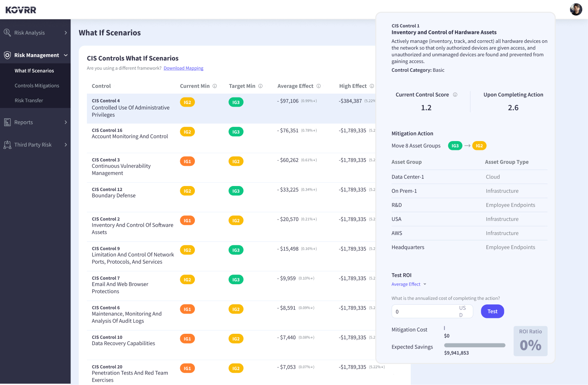Click the annualized cost input field

pyautogui.click(x=426, y=311)
